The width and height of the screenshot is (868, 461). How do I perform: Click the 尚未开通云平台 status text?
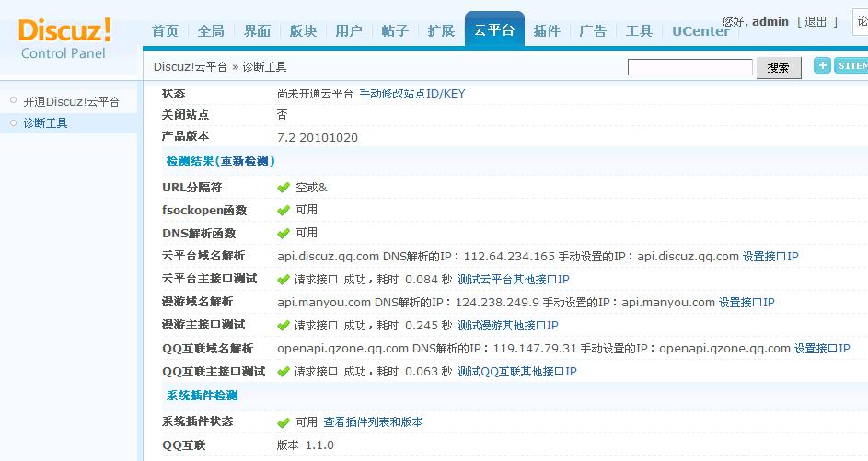click(x=315, y=94)
